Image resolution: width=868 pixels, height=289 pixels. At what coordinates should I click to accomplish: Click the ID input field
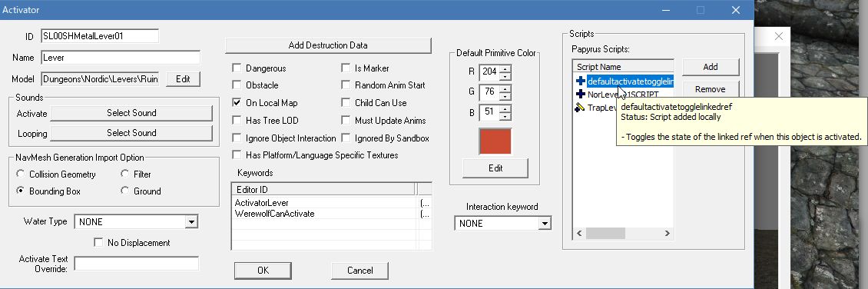tap(100, 36)
